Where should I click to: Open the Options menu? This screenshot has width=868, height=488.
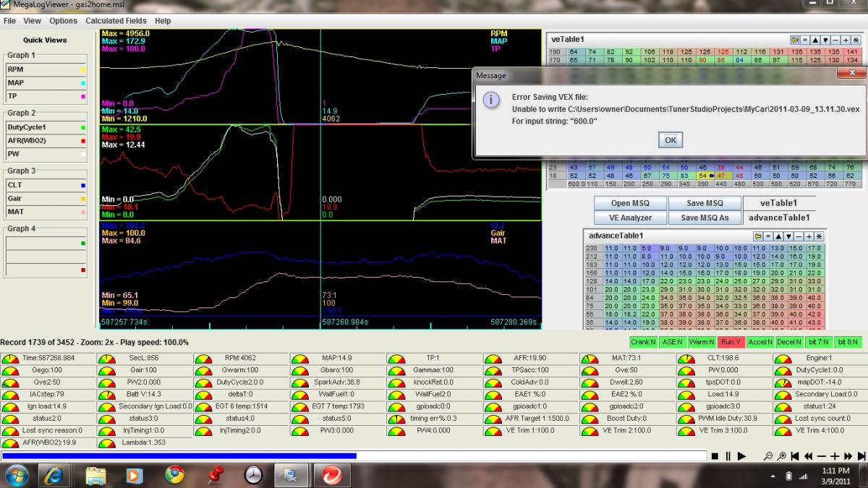click(63, 21)
